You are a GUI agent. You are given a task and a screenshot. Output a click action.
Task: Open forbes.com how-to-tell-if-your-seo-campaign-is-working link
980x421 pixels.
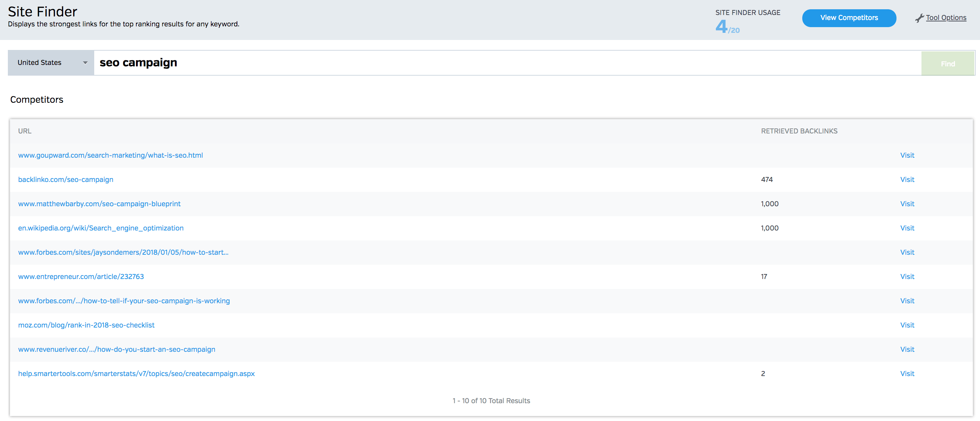(x=123, y=301)
